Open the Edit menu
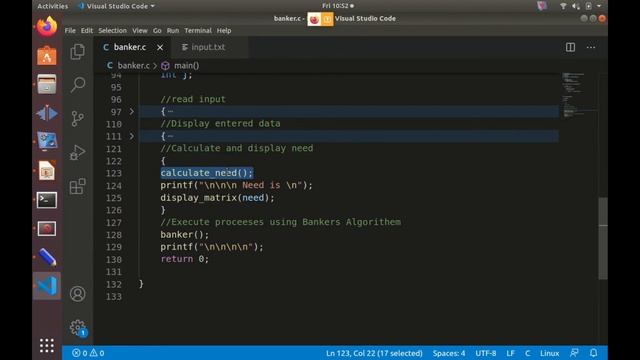 tap(87, 31)
